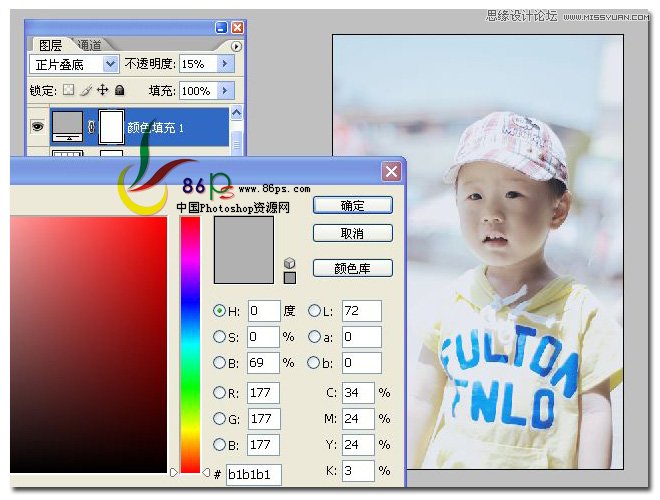Click lock transparent pixels icon
This screenshot has height=500, width=660.
(68, 90)
